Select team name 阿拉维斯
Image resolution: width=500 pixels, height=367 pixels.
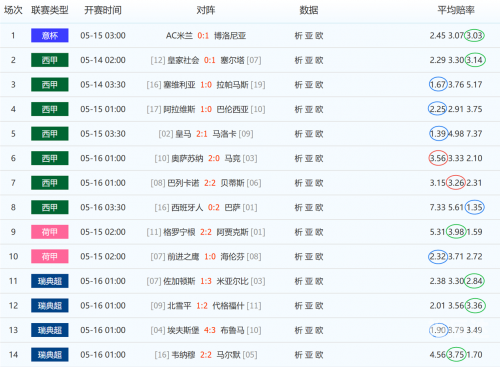click(179, 109)
